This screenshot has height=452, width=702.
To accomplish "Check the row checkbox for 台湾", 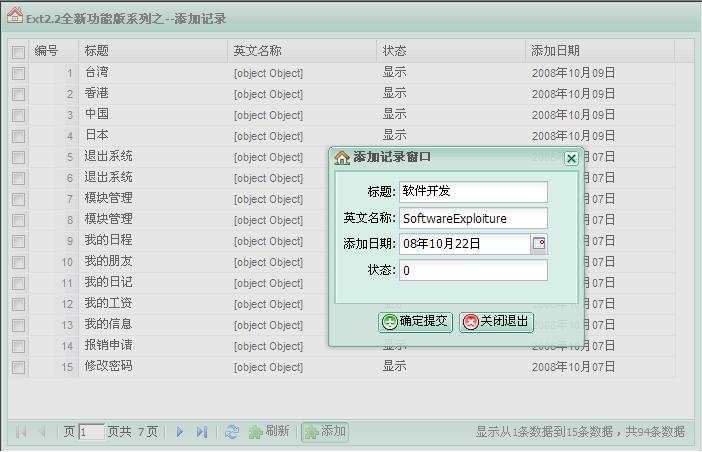I will click(18, 73).
